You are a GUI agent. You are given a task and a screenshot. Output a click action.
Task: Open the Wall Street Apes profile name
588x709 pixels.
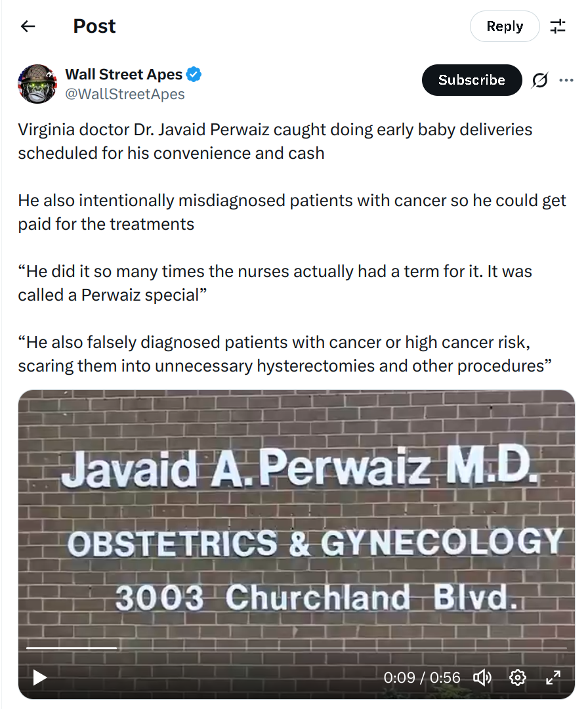point(124,74)
